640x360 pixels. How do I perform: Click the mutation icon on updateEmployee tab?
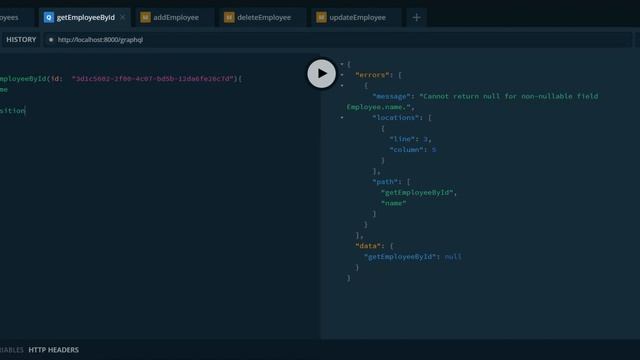pyautogui.click(x=321, y=18)
